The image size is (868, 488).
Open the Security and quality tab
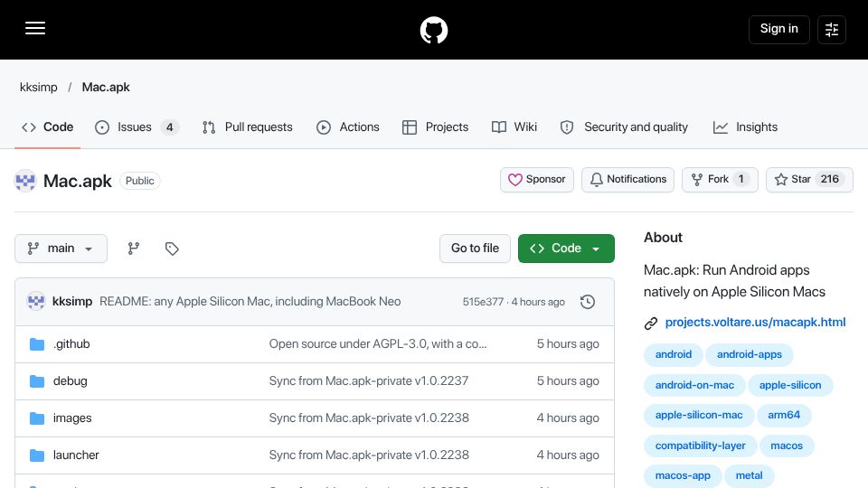(x=624, y=127)
